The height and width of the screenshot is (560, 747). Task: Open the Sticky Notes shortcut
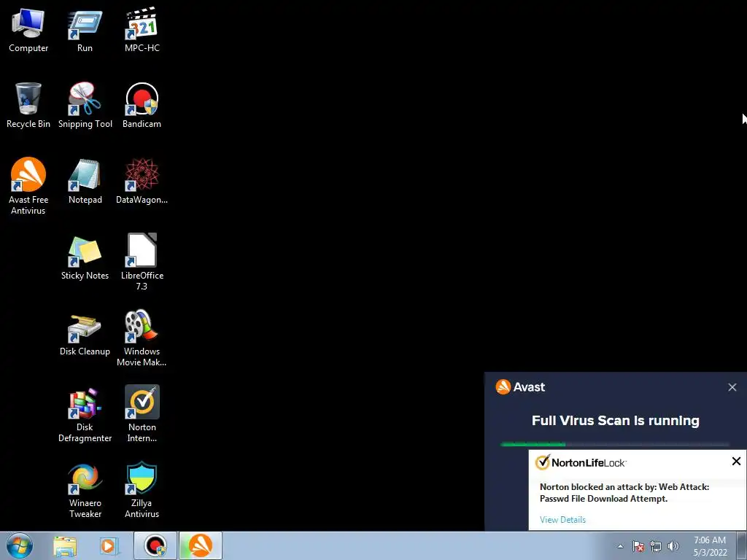(85, 257)
